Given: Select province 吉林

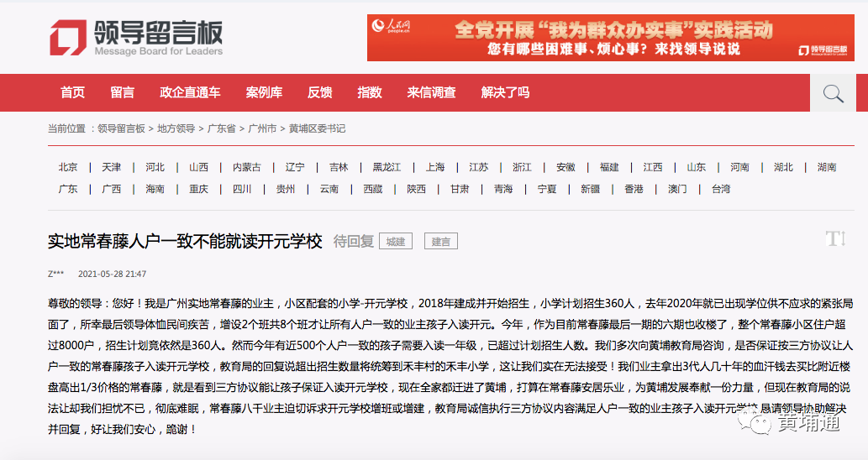Looking at the screenshot, I should 339,167.
